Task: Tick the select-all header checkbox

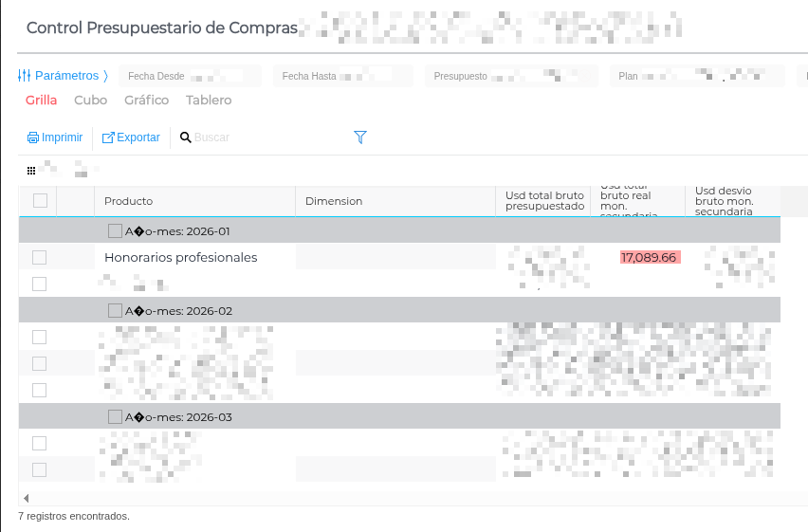Action: coord(40,200)
